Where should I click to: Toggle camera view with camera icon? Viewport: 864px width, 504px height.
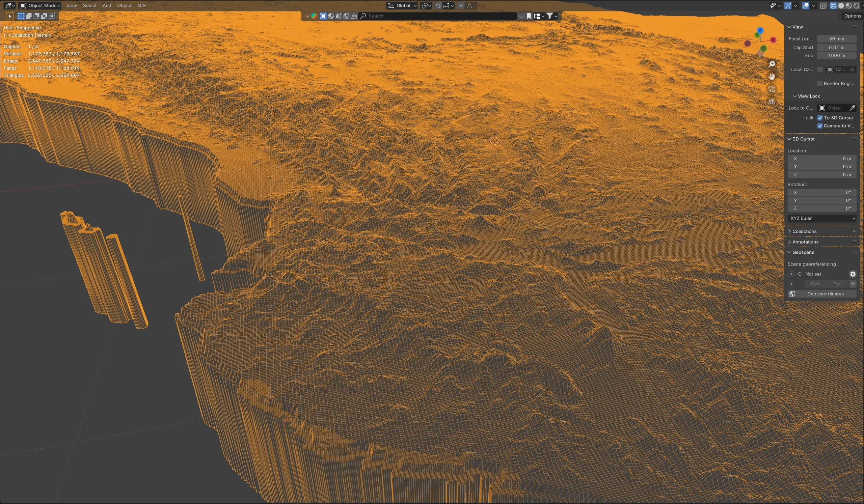tap(772, 89)
